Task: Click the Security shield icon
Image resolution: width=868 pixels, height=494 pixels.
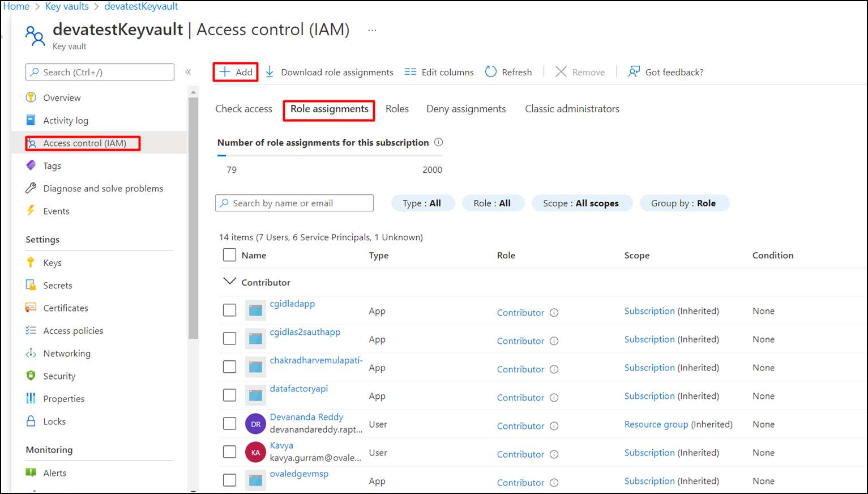Action: coord(31,376)
